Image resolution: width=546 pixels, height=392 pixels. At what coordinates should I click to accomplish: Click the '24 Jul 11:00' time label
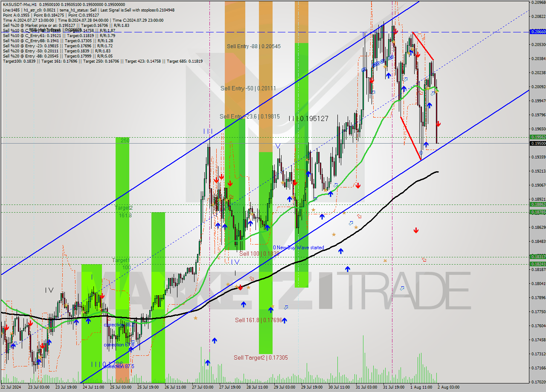[93, 387]
